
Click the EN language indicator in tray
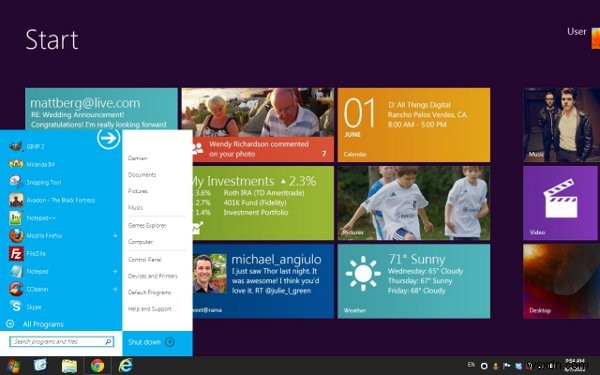(x=471, y=365)
